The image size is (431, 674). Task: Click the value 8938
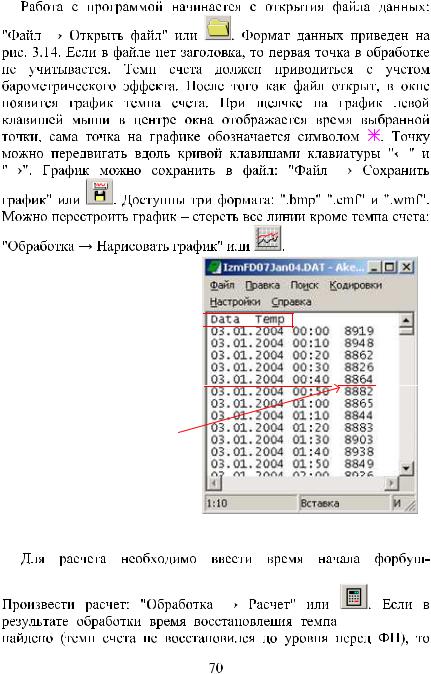click(x=359, y=452)
